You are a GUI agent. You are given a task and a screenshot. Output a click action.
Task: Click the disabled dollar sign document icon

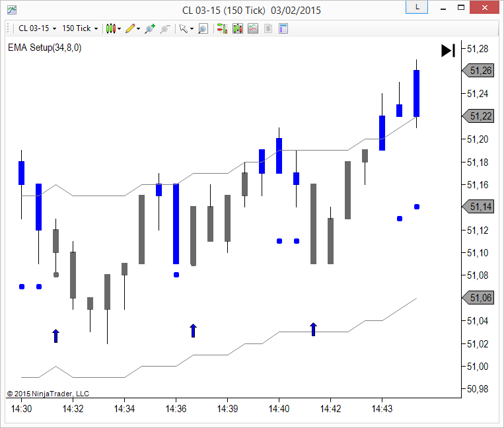click(268, 28)
